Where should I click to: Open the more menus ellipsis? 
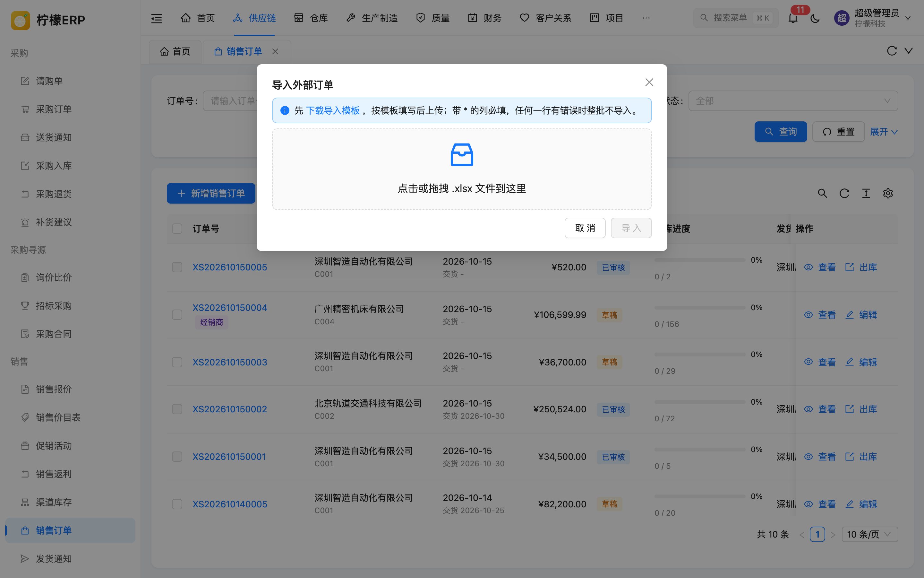646,18
